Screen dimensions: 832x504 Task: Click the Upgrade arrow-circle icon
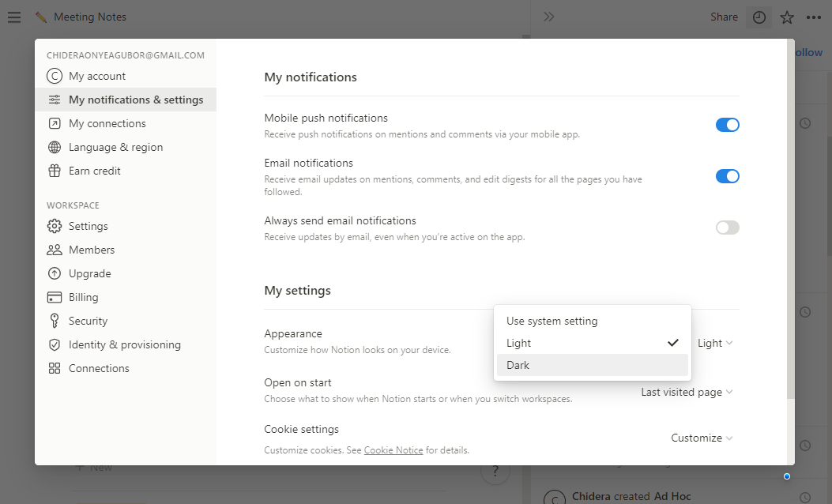[54, 274]
